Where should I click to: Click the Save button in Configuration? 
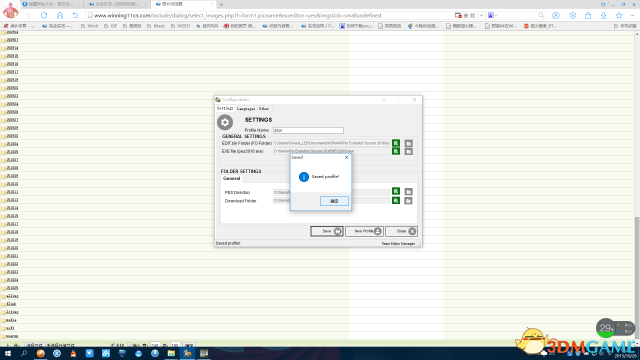pyautogui.click(x=327, y=231)
